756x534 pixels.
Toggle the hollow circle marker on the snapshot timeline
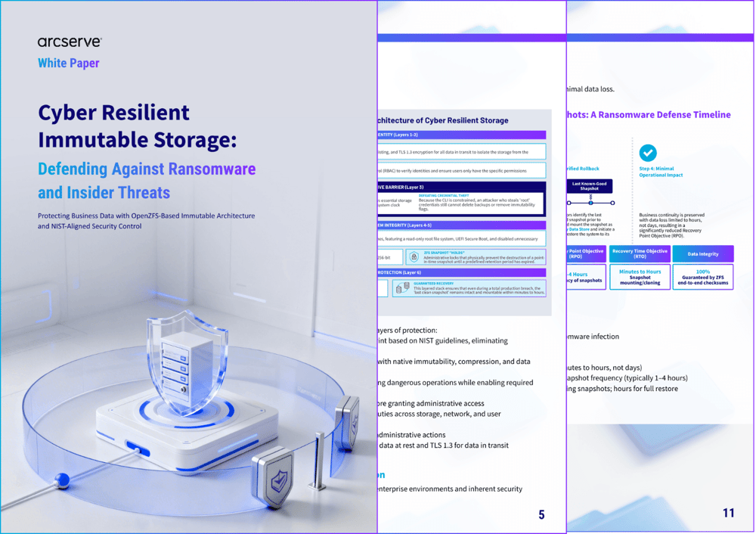[x=612, y=203]
